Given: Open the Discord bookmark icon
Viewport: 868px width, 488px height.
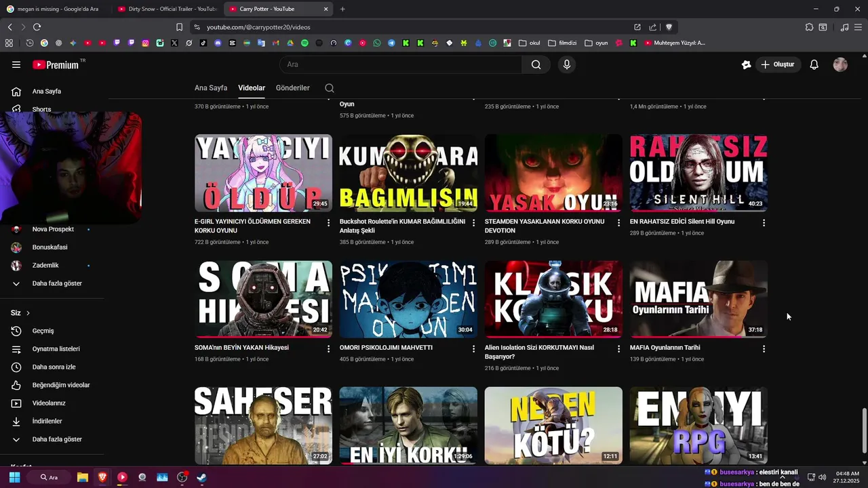Looking at the screenshot, I should (218, 43).
